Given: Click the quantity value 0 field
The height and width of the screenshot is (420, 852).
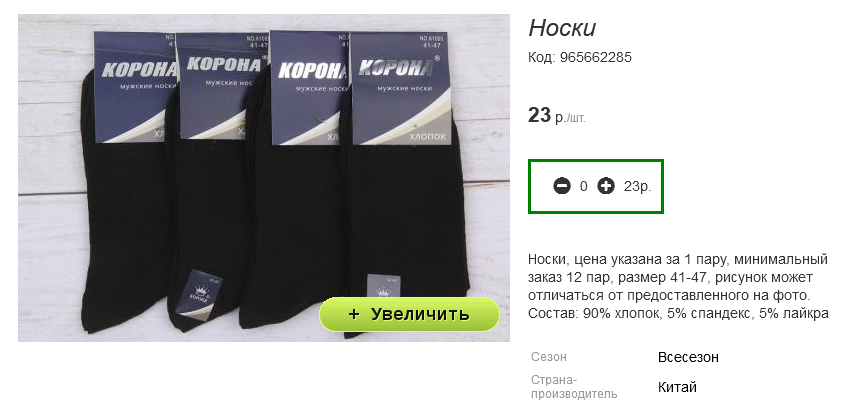Looking at the screenshot, I should [x=584, y=186].
